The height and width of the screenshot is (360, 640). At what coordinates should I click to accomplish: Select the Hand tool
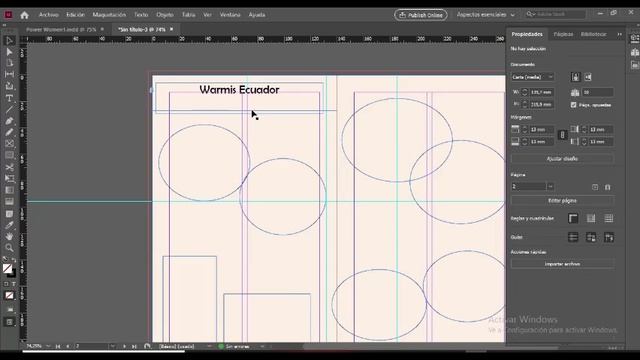click(x=9, y=236)
